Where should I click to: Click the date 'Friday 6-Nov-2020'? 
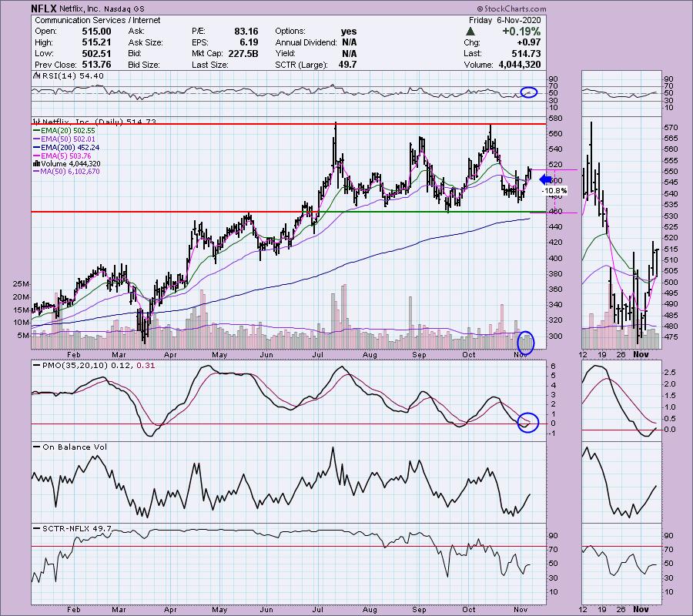504,20
